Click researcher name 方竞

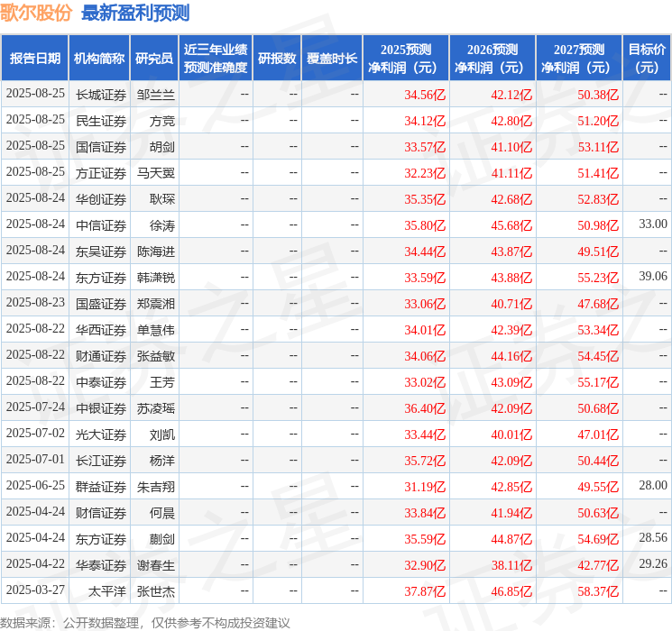pos(162,121)
